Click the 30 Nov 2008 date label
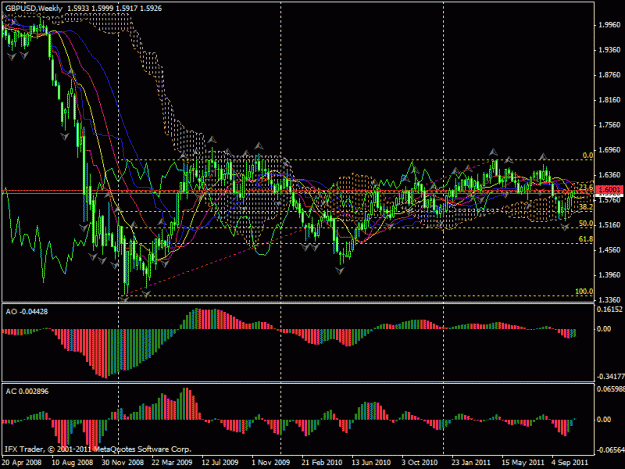This screenshot has height=469, width=625. tap(122, 463)
